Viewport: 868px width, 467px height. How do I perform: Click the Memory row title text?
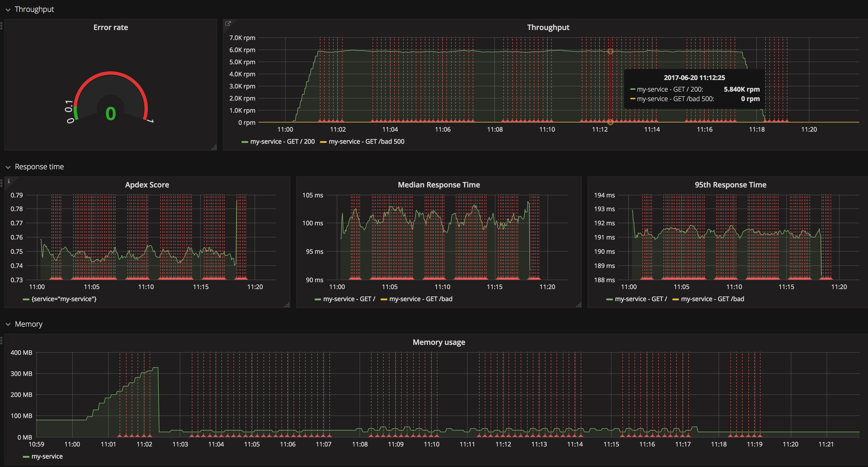click(x=29, y=324)
